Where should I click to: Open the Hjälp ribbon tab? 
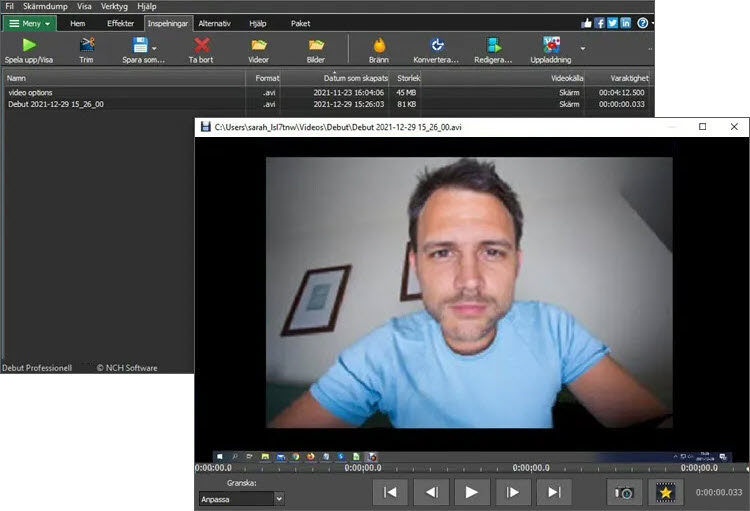(x=258, y=23)
